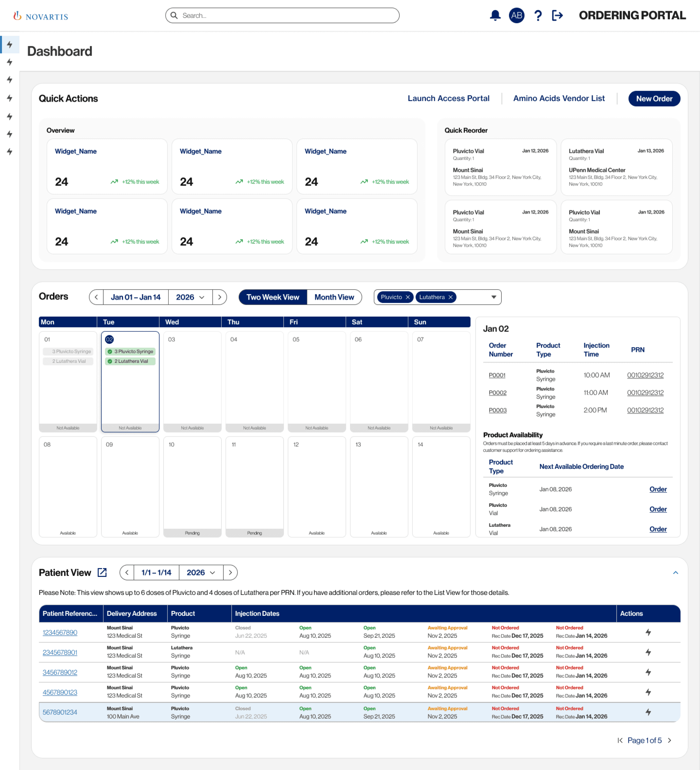
Task: Click in the Search field
Action: click(x=282, y=15)
